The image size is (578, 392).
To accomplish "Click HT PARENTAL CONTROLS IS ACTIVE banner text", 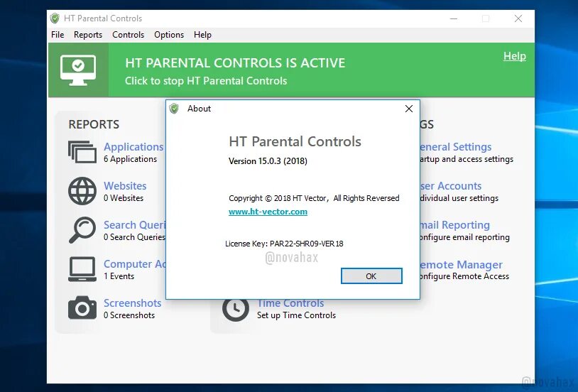I will [x=235, y=62].
